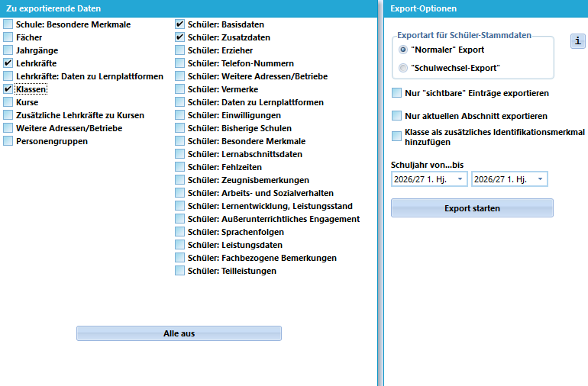Check Schüler: Besondere Merkmale
Viewport: 588px width, 386px height.
pos(179,141)
